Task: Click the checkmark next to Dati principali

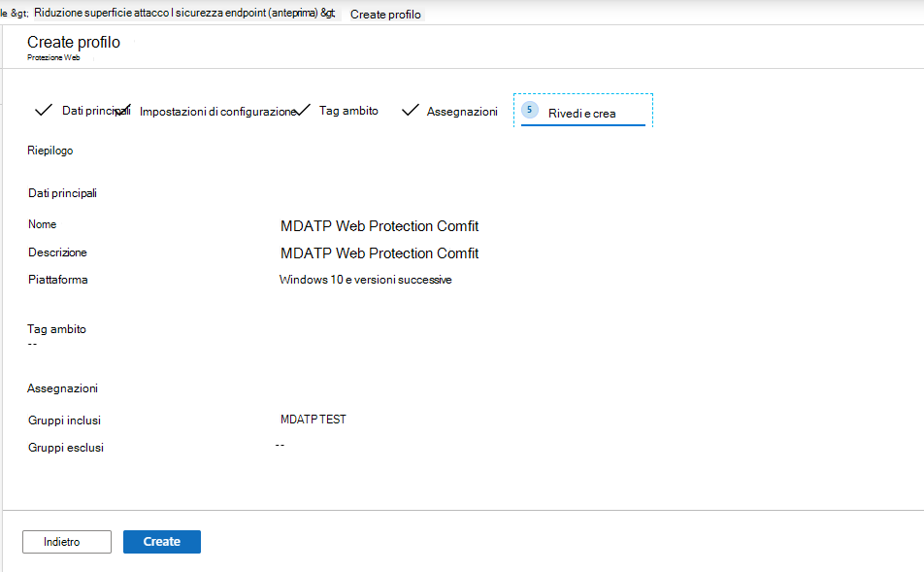Action: 44,110
